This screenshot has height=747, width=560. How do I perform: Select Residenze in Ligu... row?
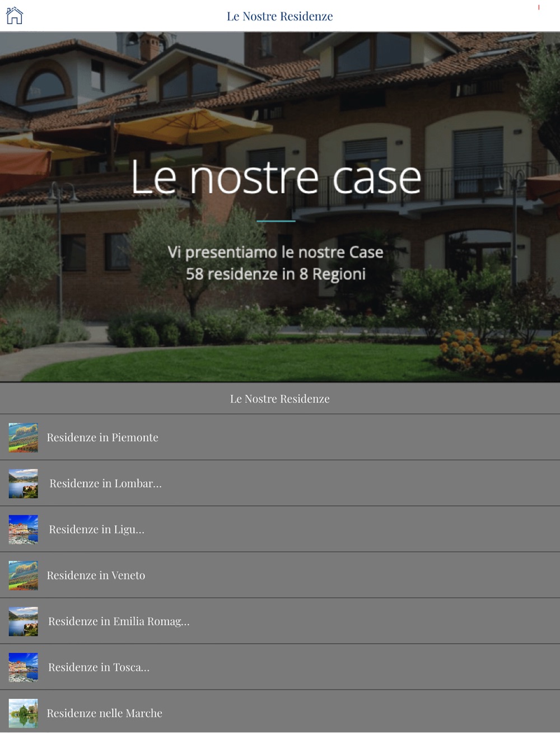tap(280, 529)
